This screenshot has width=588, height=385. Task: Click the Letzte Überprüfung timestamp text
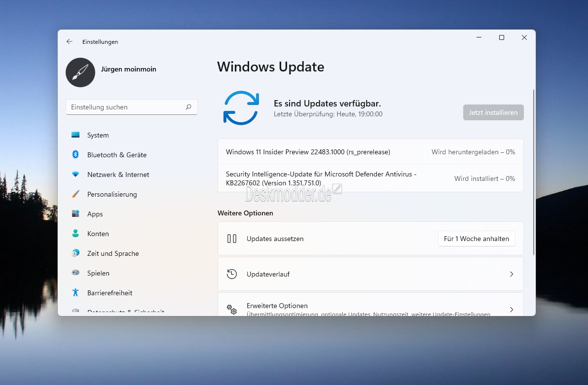tap(328, 114)
